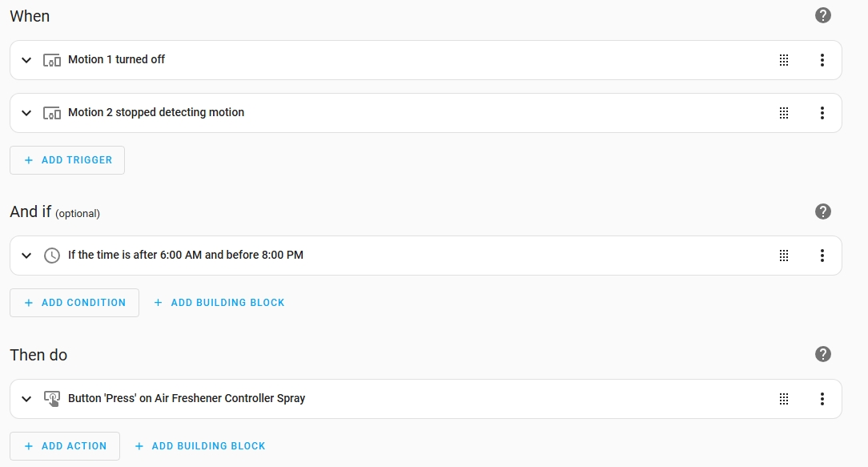Screen dimensions: 868x467
Task: Expand the time condition chevron
Action: coord(26,256)
